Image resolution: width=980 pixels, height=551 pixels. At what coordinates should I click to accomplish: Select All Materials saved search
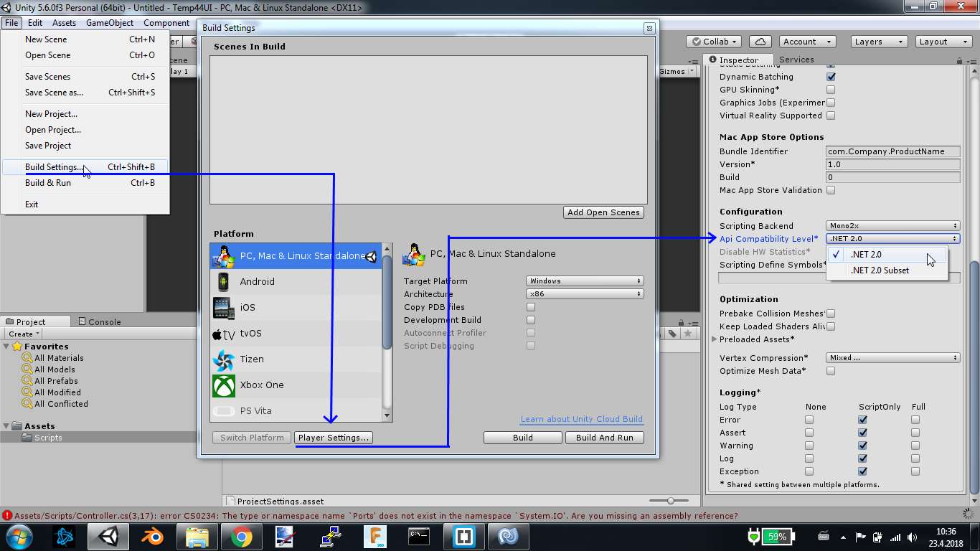59,358
